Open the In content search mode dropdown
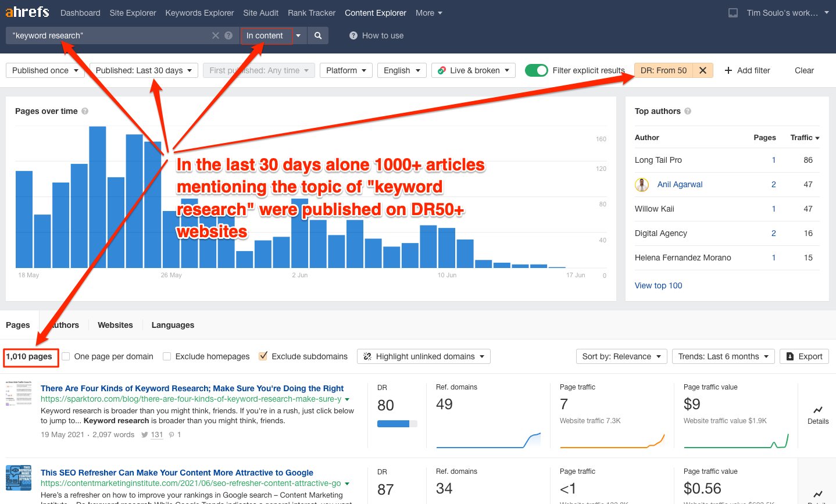Viewport: 836px width, 504px height. pyautogui.click(x=273, y=35)
